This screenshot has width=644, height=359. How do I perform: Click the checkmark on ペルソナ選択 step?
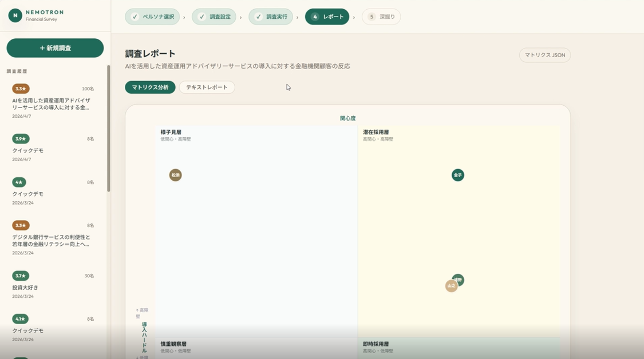(x=135, y=17)
